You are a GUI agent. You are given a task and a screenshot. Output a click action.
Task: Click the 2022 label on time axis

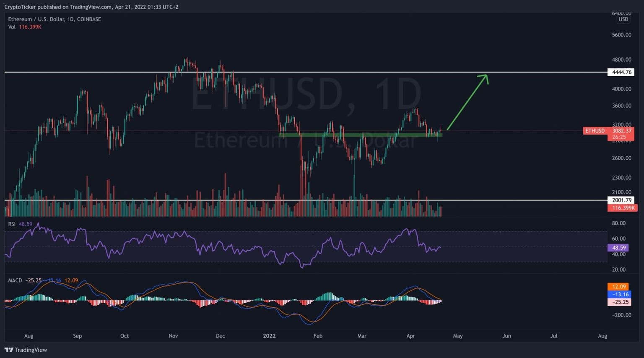point(269,336)
